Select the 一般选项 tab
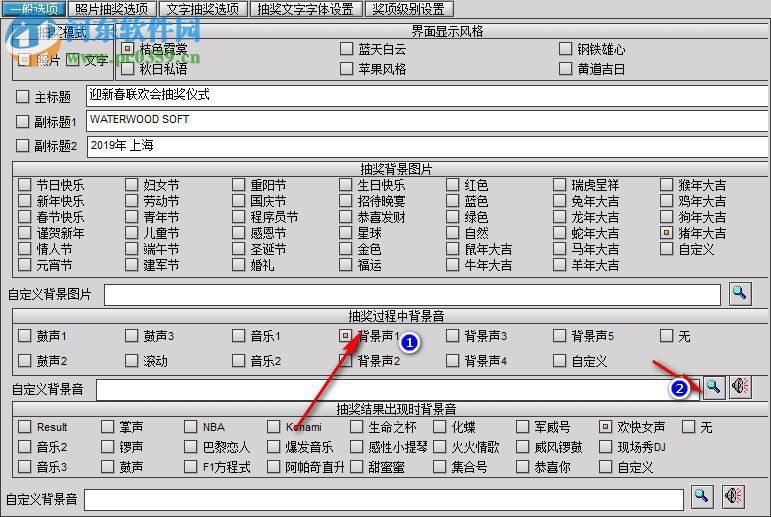Viewport: 771px width, 517px height. point(33,9)
